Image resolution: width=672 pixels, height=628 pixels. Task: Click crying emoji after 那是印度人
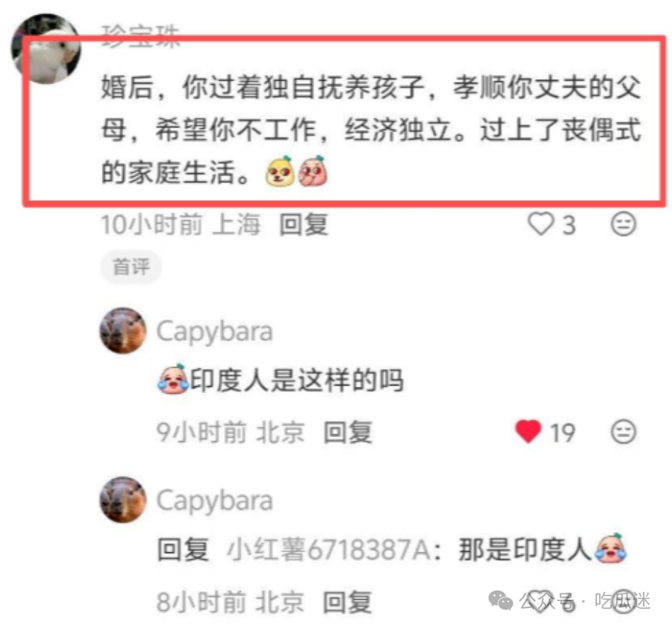(610, 548)
